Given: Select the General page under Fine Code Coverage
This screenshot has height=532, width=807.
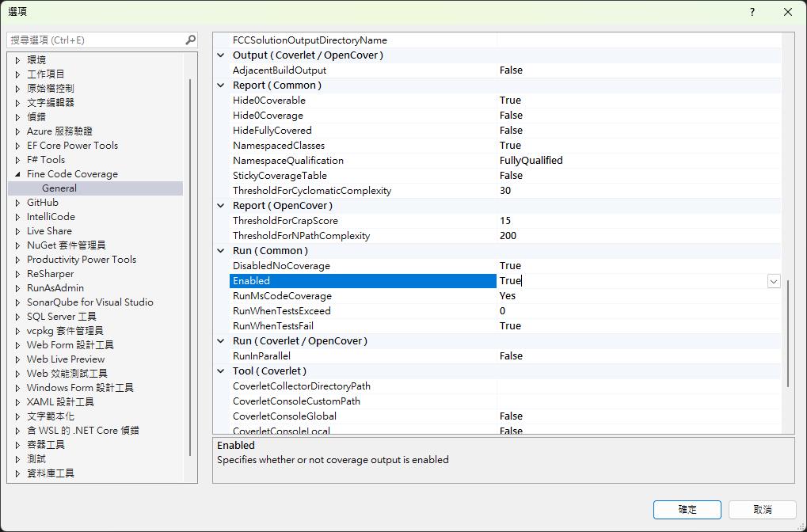Looking at the screenshot, I should [x=59, y=188].
